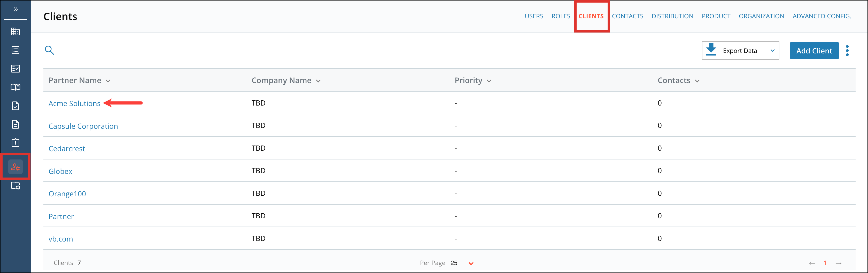This screenshot has width=868, height=273.
Task: Switch to the PRODUCT tab
Action: [x=716, y=16]
